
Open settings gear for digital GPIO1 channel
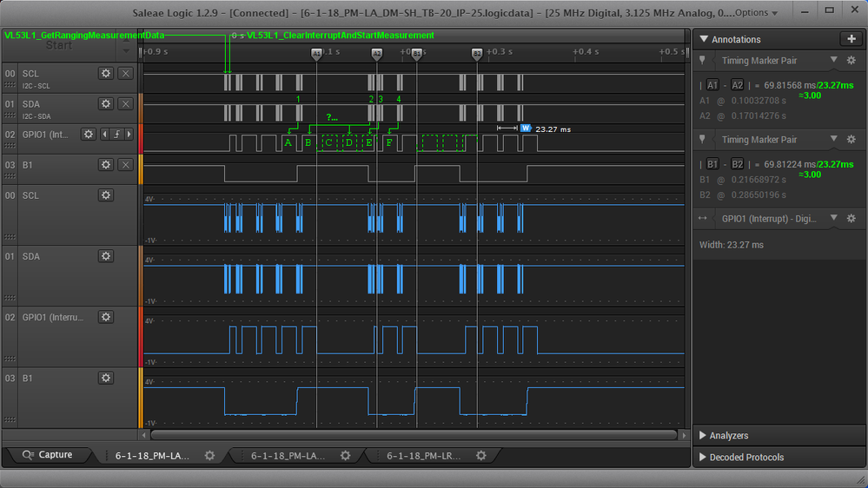coord(88,135)
